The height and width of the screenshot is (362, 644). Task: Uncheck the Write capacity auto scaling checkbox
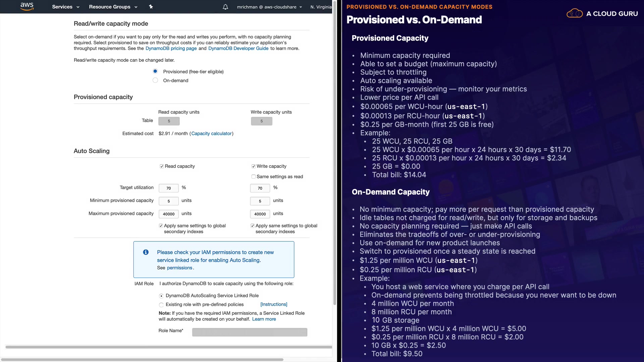[x=254, y=166]
